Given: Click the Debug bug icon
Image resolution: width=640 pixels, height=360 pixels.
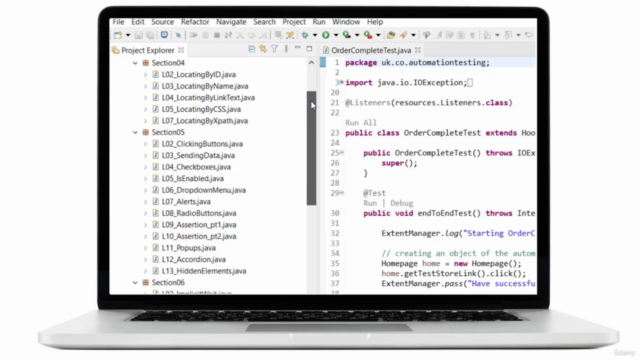Looking at the screenshot, I should pyautogui.click(x=305, y=35).
